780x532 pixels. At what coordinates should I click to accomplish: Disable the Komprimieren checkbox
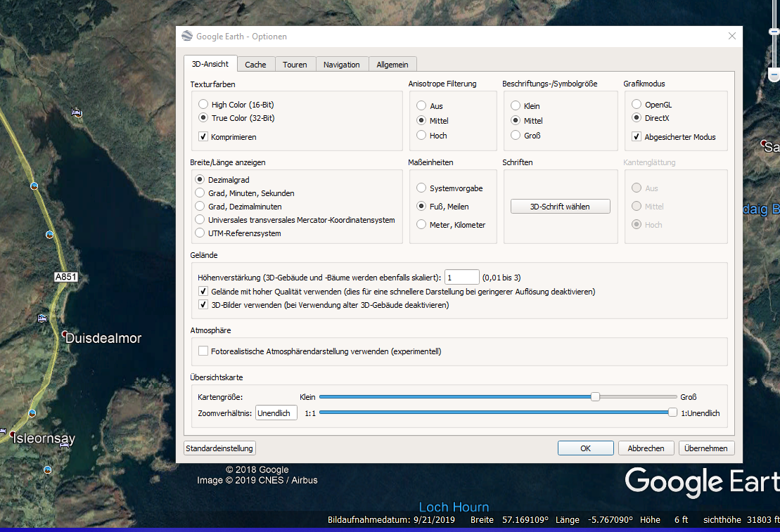(203, 137)
